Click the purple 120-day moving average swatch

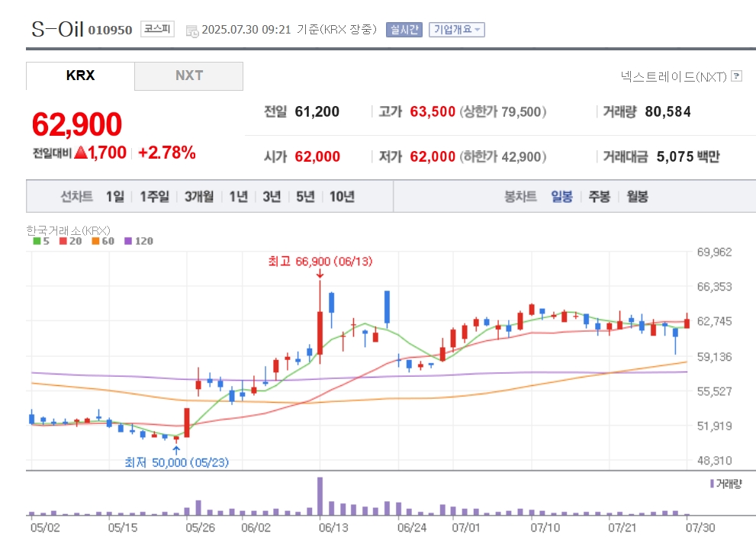128,241
